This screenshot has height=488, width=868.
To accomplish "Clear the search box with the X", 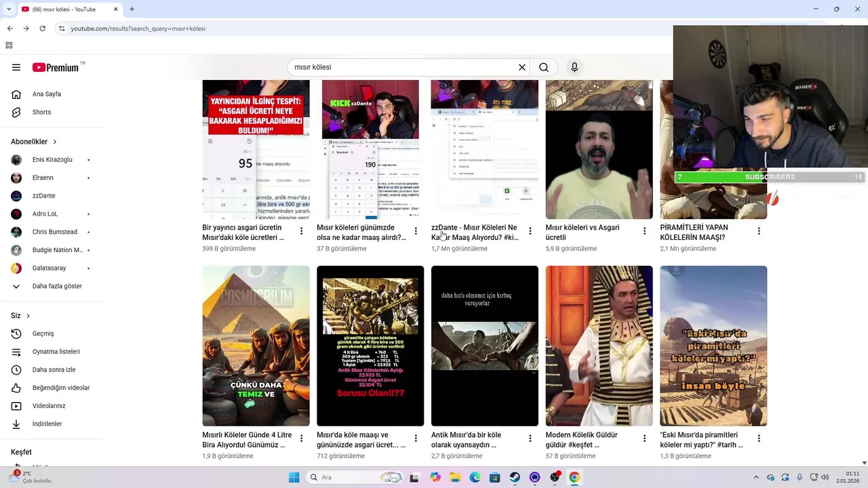I will point(522,67).
